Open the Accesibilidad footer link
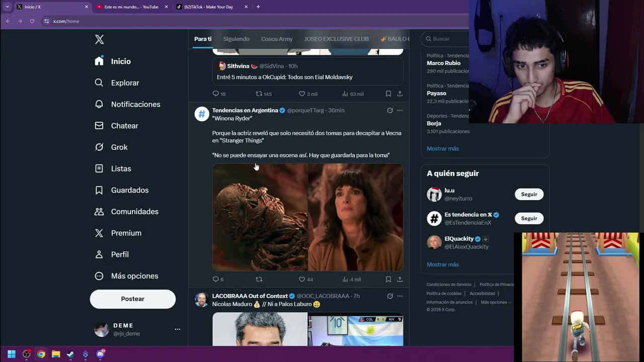Screen dimensions: 644x362 point(482,294)
